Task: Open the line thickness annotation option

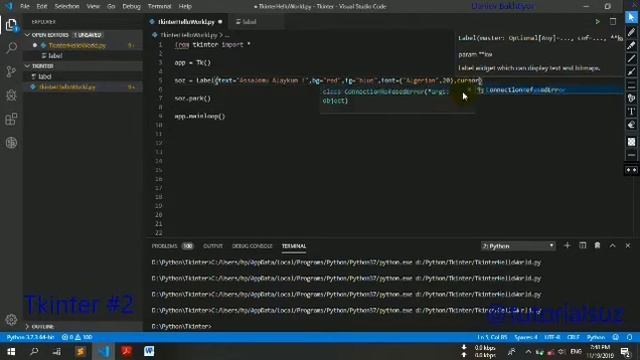Action: coord(631,85)
